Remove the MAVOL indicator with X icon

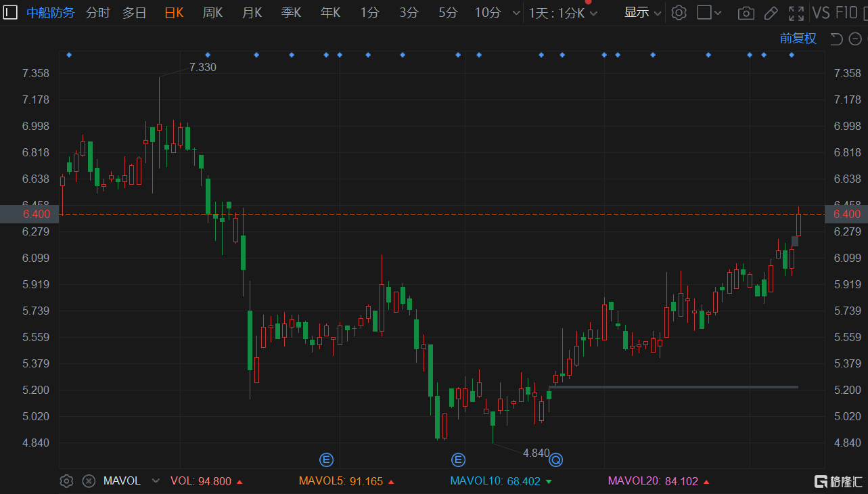[x=89, y=481]
